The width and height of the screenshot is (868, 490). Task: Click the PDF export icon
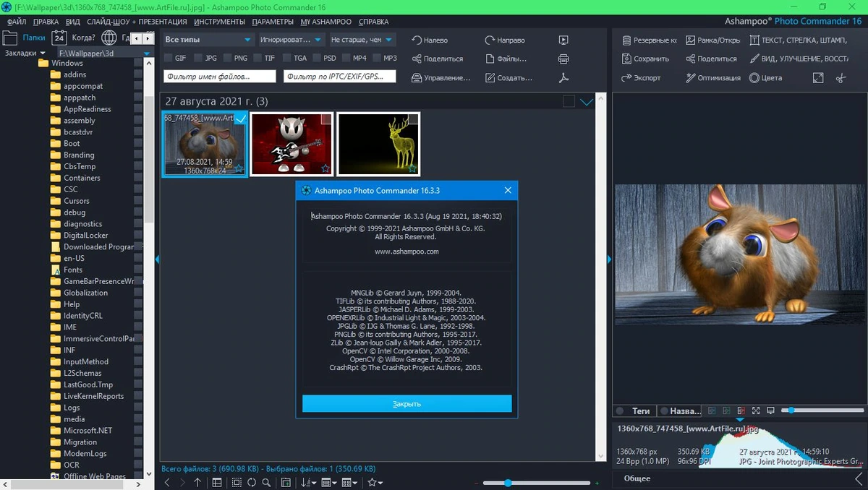point(563,77)
